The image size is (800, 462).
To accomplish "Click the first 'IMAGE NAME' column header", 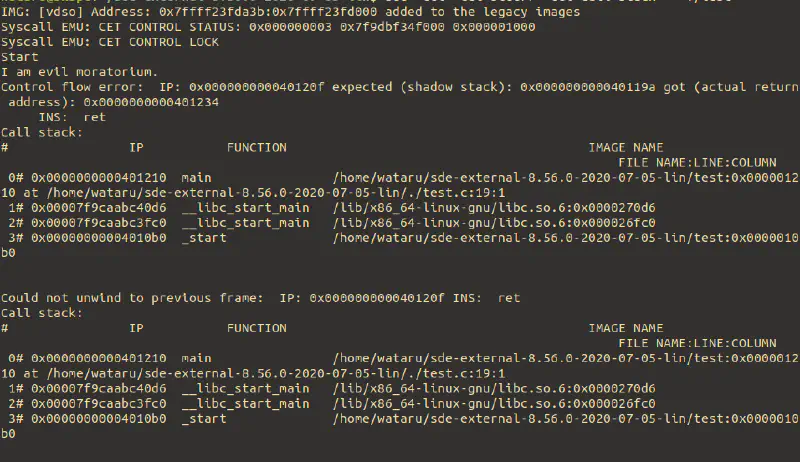I will pyautogui.click(x=626, y=147).
